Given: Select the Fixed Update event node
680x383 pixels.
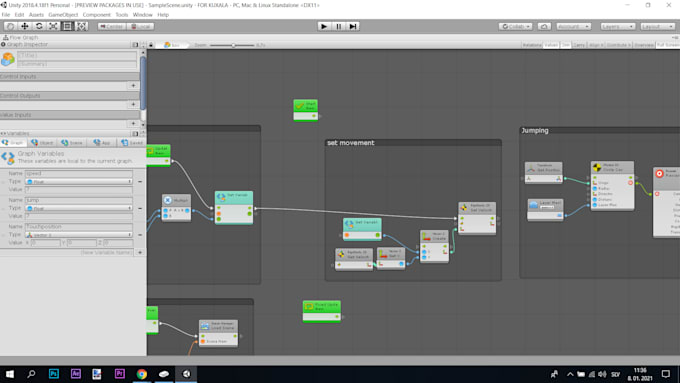Looking at the screenshot, I should pyautogui.click(x=321, y=311).
